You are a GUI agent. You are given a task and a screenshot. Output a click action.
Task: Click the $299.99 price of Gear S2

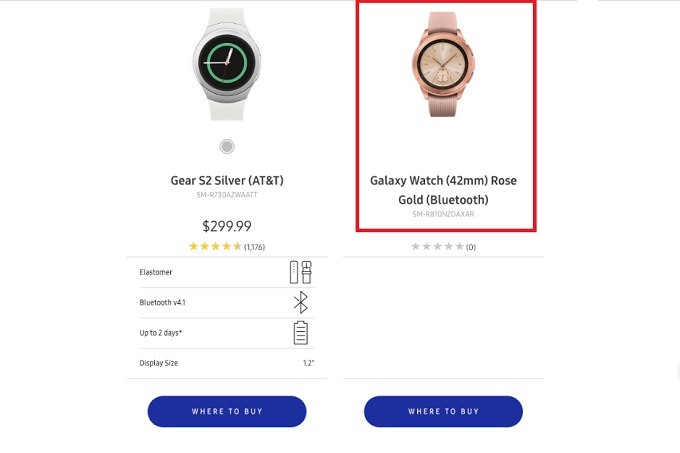227,226
